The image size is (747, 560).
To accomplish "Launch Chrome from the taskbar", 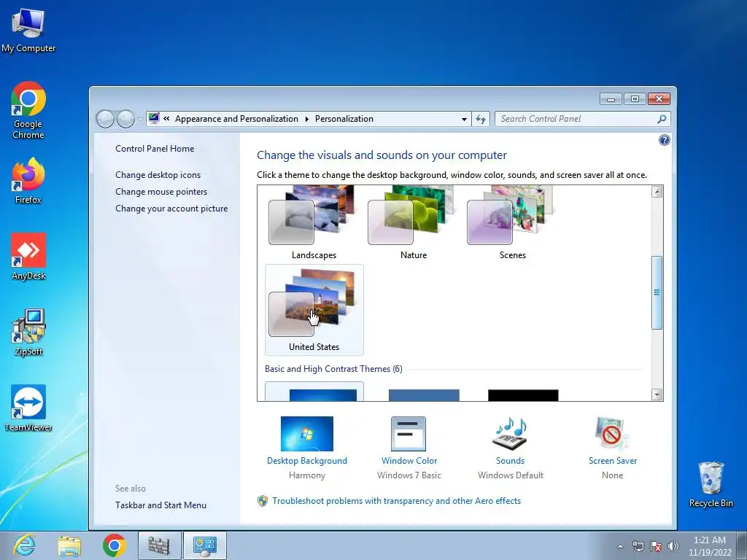I will [x=115, y=545].
